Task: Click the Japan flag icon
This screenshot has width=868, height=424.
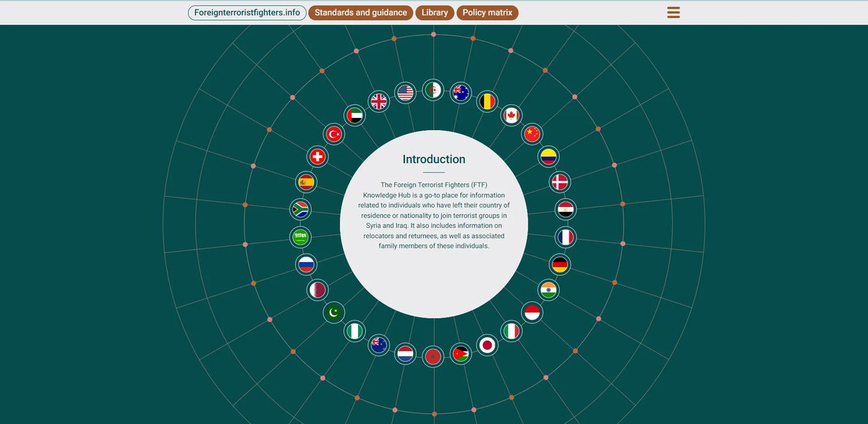Action: (x=488, y=345)
